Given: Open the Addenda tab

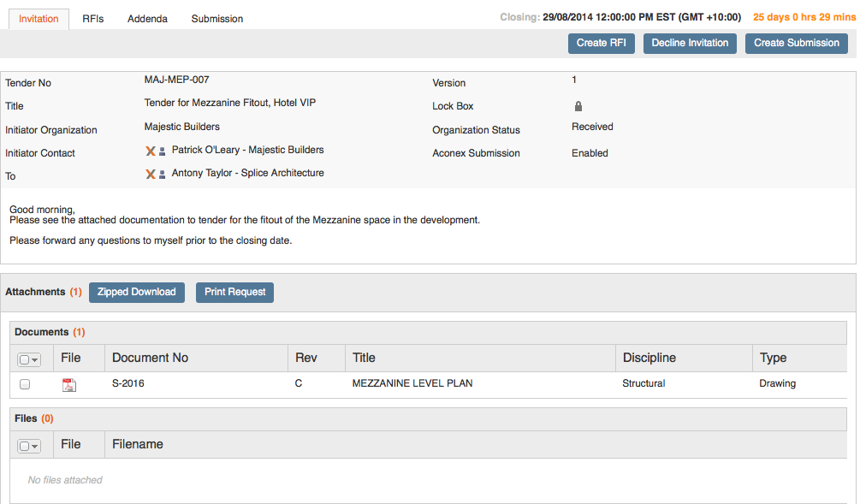Looking at the screenshot, I should tap(147, 19).
